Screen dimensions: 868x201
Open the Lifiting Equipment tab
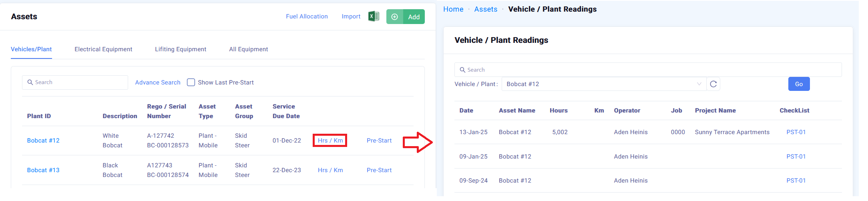pos(181,49)
